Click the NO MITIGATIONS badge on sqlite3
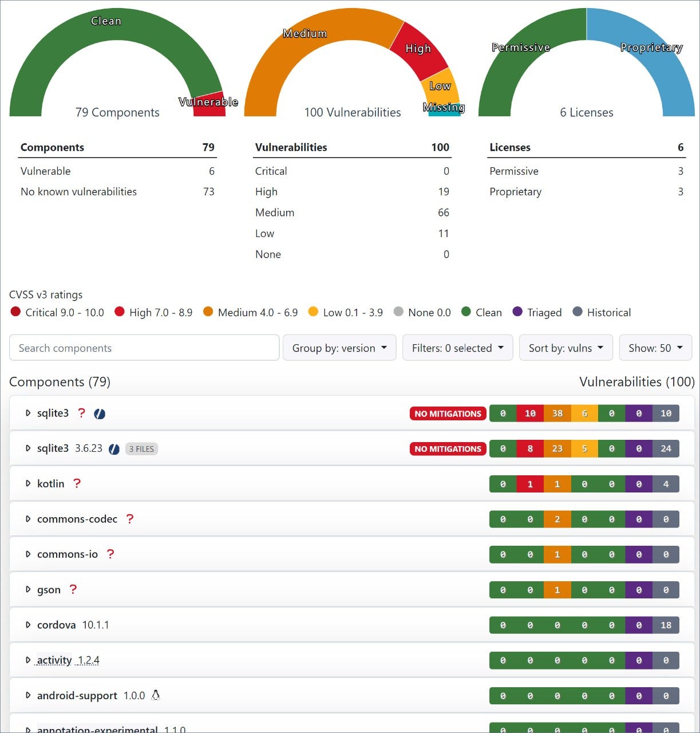Screen dimensions: 700x733 (x=448, y=413)
